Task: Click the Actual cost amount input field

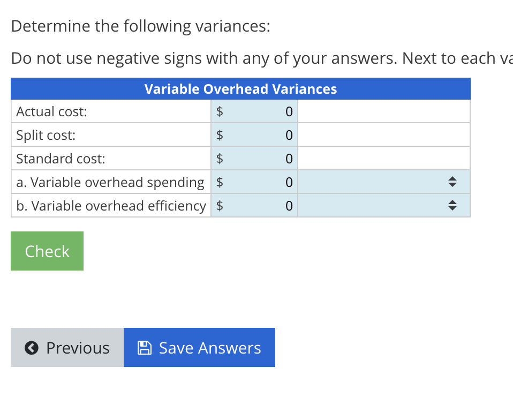Action: [x=254, y=111]
